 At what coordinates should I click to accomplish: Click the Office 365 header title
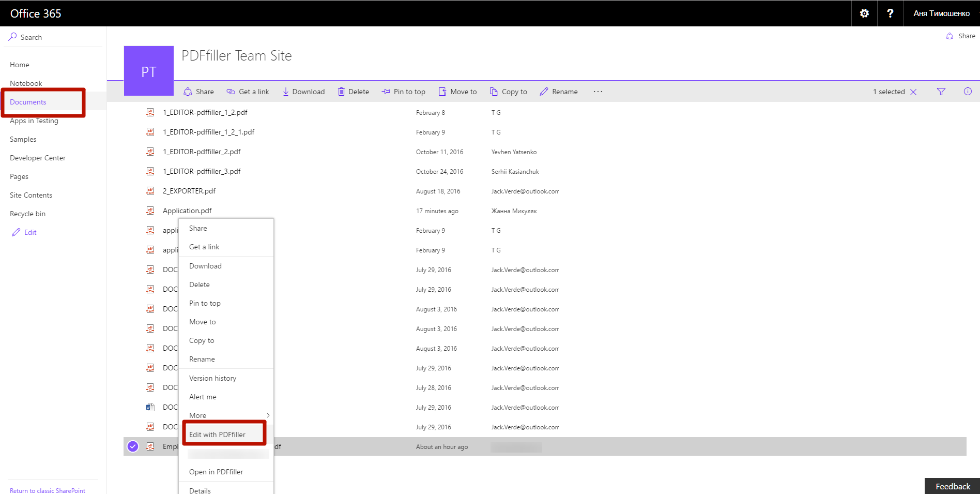coord(36,13)
